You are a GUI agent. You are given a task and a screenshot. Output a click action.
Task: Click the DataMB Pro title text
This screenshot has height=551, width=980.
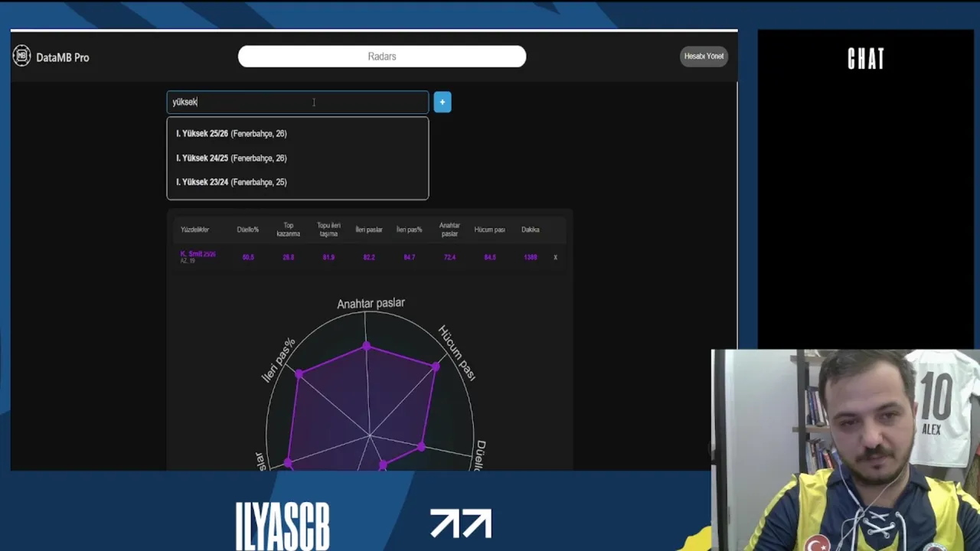point(63,57)
